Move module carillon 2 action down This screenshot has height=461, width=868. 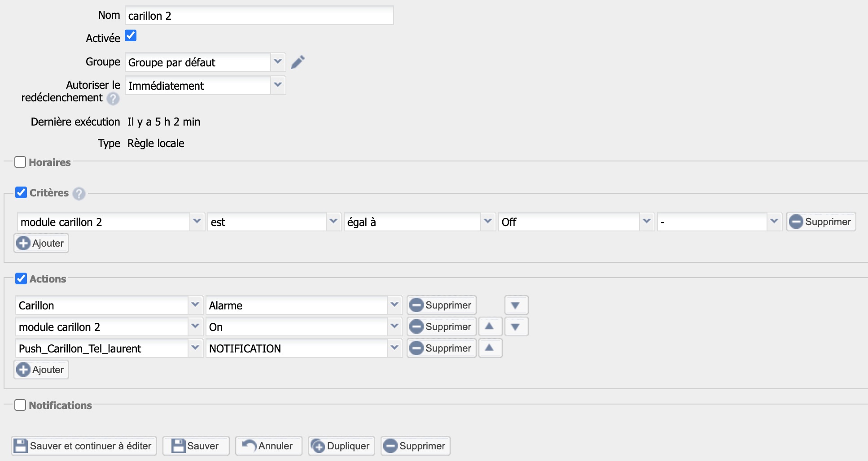(x=516, y=327)
